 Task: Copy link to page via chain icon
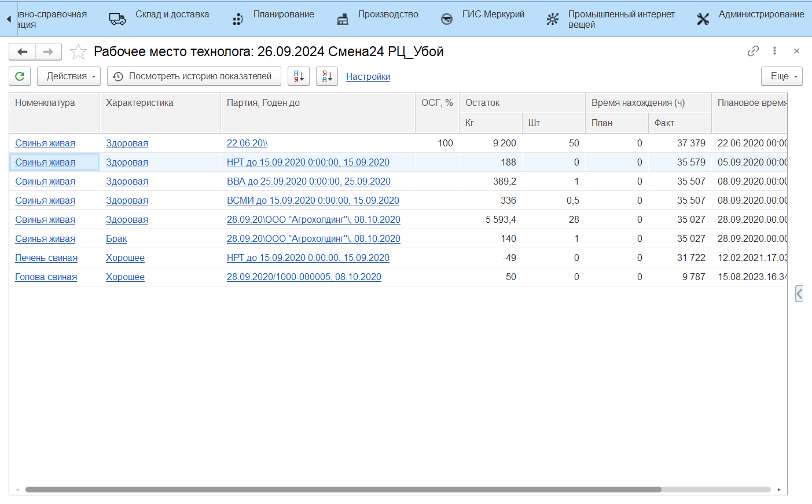[x=752, y=51]
